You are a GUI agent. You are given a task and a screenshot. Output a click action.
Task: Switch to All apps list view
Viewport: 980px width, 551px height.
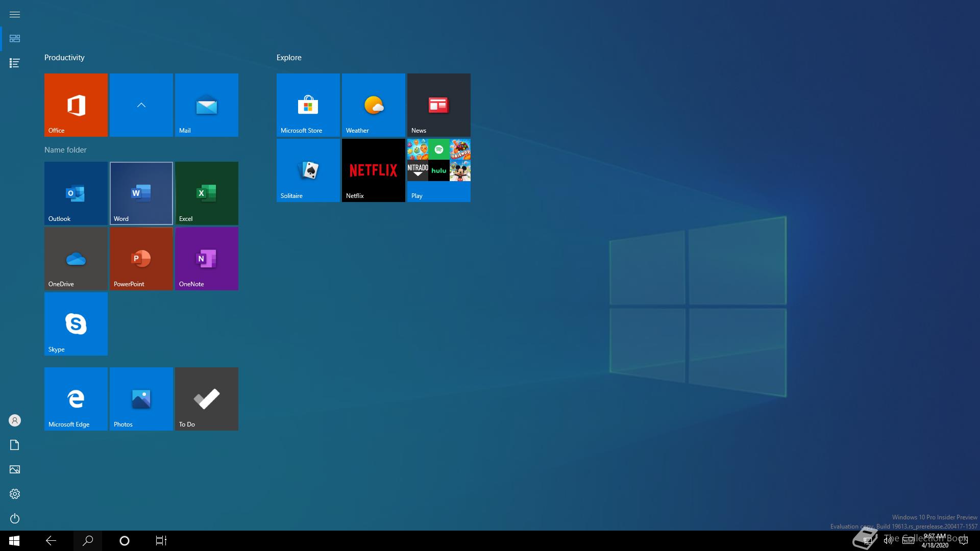[x=15, y=63]
